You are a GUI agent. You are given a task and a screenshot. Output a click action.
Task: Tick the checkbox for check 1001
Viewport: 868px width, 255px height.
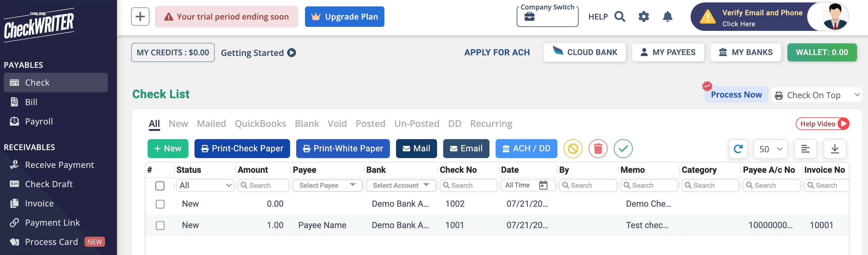160,225
